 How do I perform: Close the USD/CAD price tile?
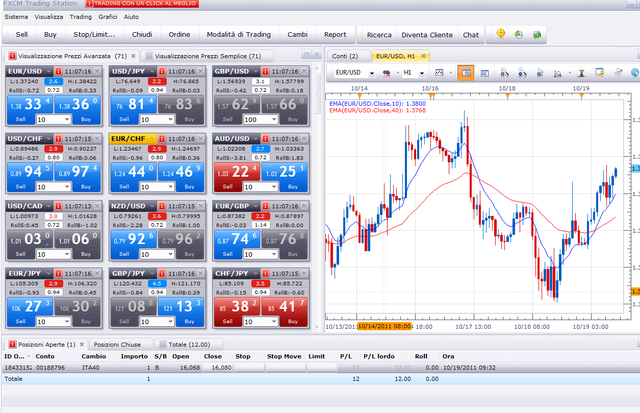tap(97, 206)
